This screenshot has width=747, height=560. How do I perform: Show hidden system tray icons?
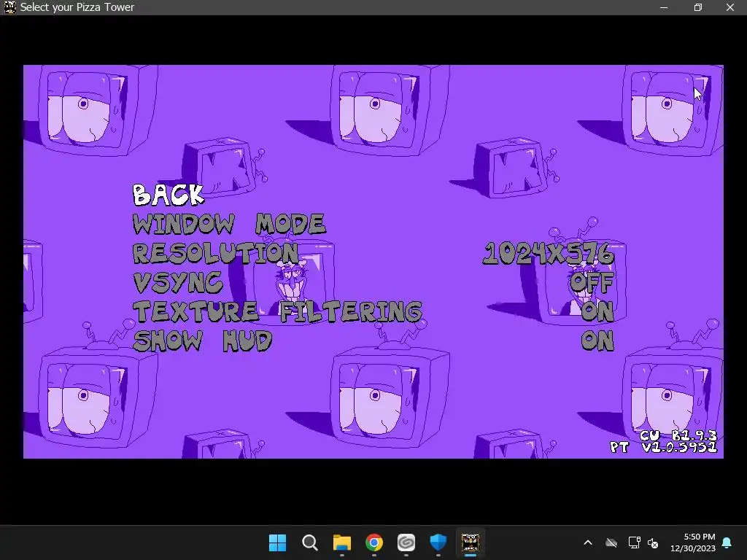[x=588, y=542]
